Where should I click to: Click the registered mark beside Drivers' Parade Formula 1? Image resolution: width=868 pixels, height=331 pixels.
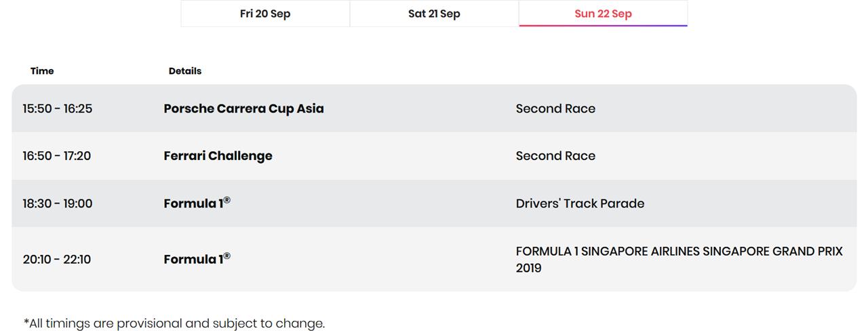[227, 200]
